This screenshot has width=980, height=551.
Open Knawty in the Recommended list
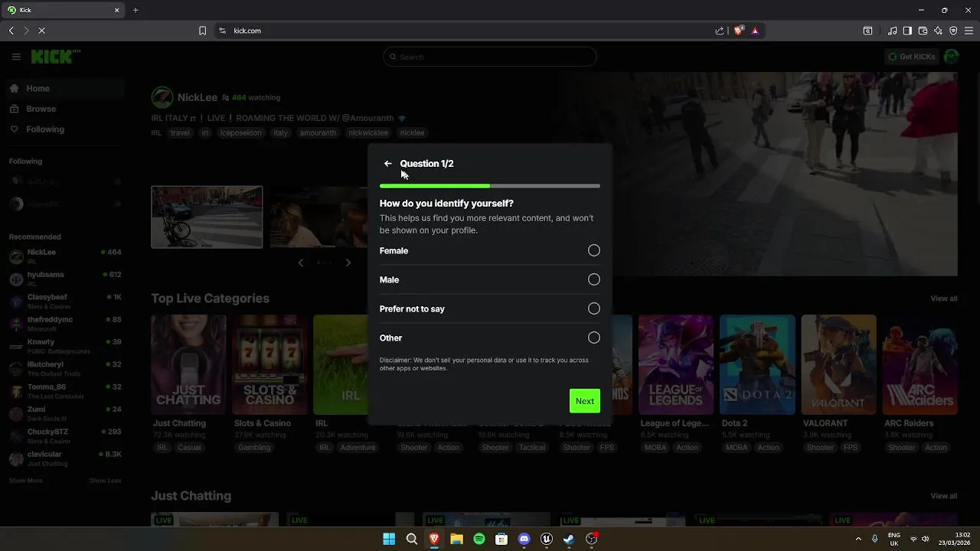pos(65,346)
